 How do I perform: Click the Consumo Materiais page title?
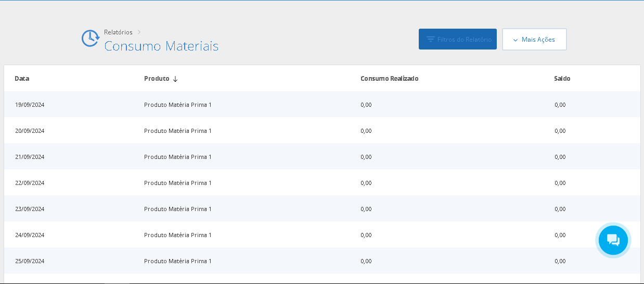click(161, 46)
